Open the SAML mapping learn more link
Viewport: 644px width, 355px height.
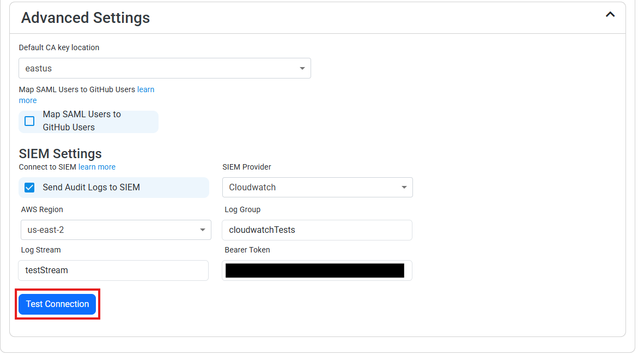coord(145,89)
